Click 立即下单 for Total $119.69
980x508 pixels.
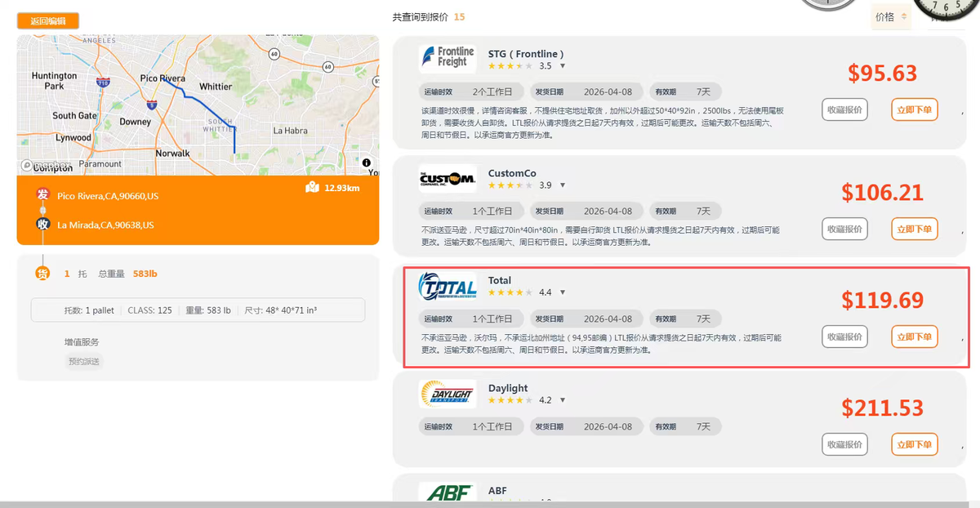(915, 336)
